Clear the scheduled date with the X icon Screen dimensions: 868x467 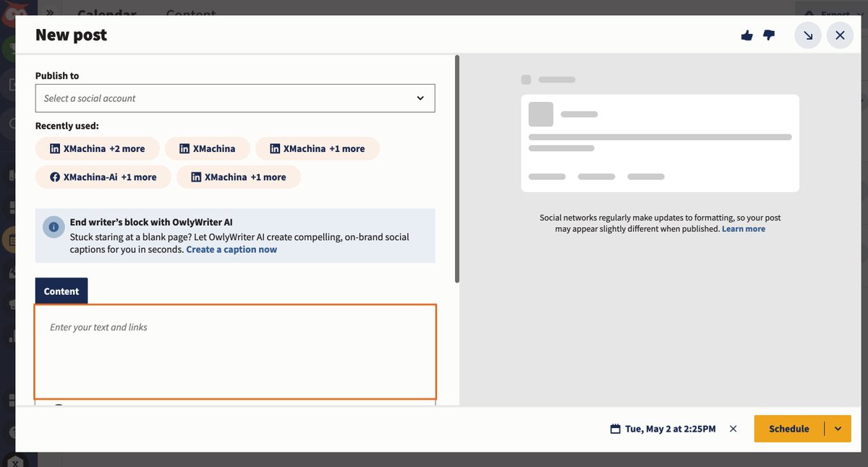(732, 428)
